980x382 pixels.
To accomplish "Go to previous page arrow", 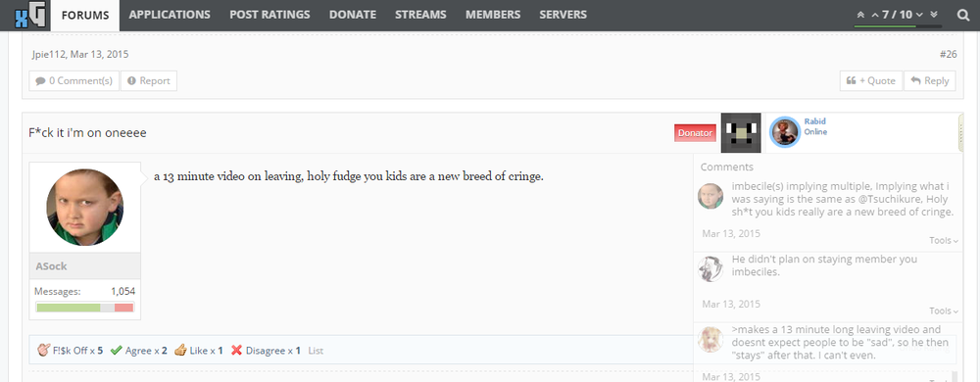I will (x=875, y=15).
